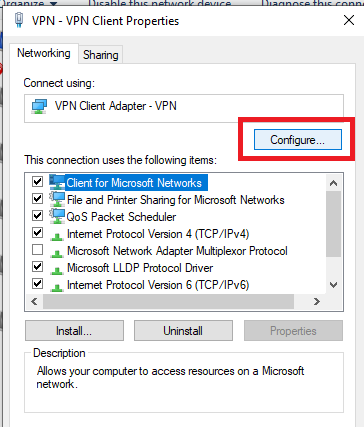Click the horizontal scroll right arrow
Viewport: 364px width, 427px height.
click(316, 302)
